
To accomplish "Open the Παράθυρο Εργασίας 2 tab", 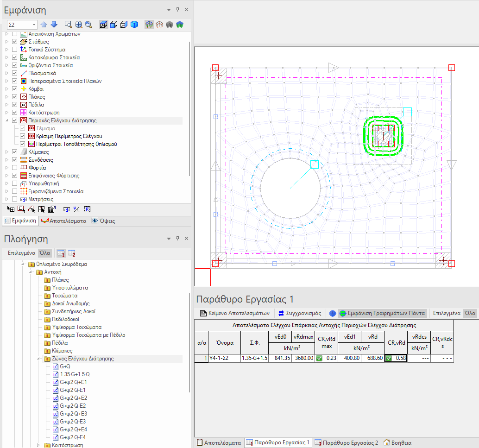I will point(346,442).
